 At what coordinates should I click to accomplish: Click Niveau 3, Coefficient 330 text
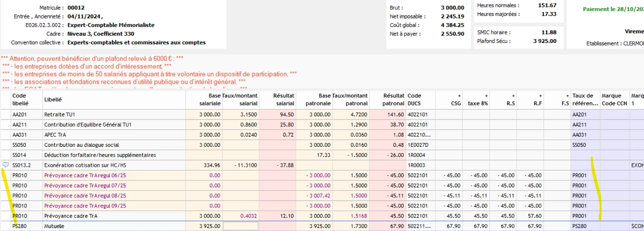[x=101, y=34]
